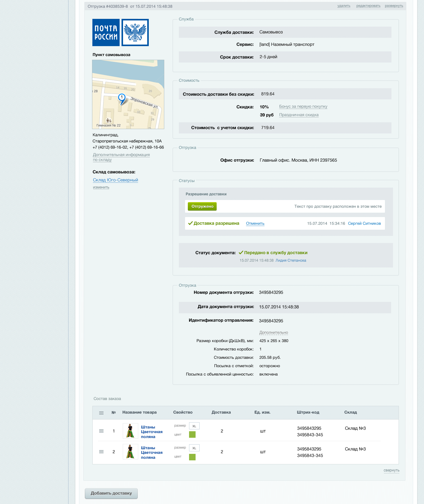Click the Свойство column header
This screenshot has height=504, width=424.
[x=183, y=412]
